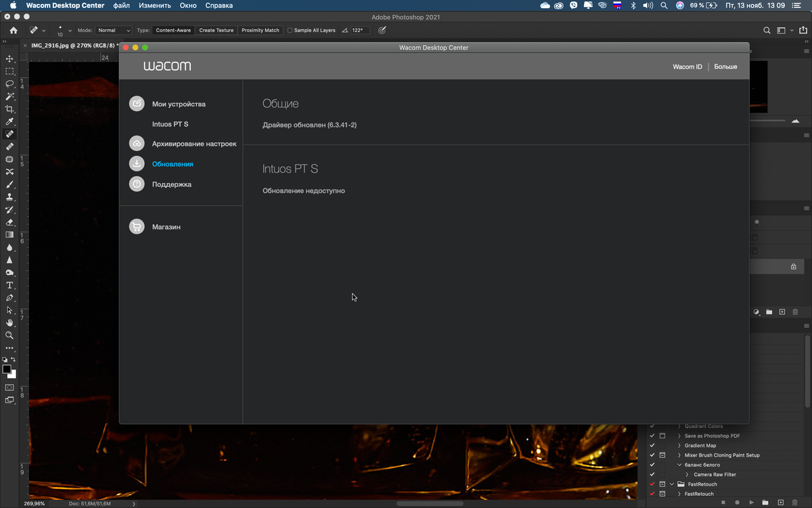Select the Content-Aware Move tool
This screenshot has height=508, width=812.
pos(9,171)
